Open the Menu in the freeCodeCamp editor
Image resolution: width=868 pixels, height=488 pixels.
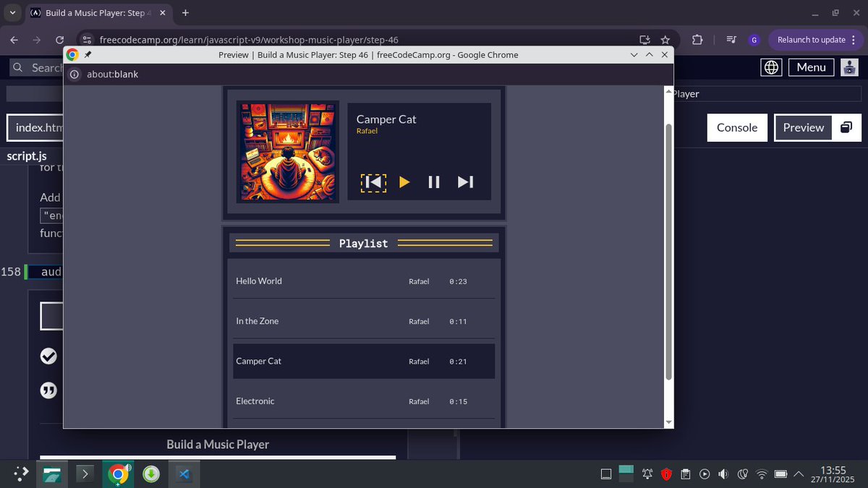tap(811, 67)
